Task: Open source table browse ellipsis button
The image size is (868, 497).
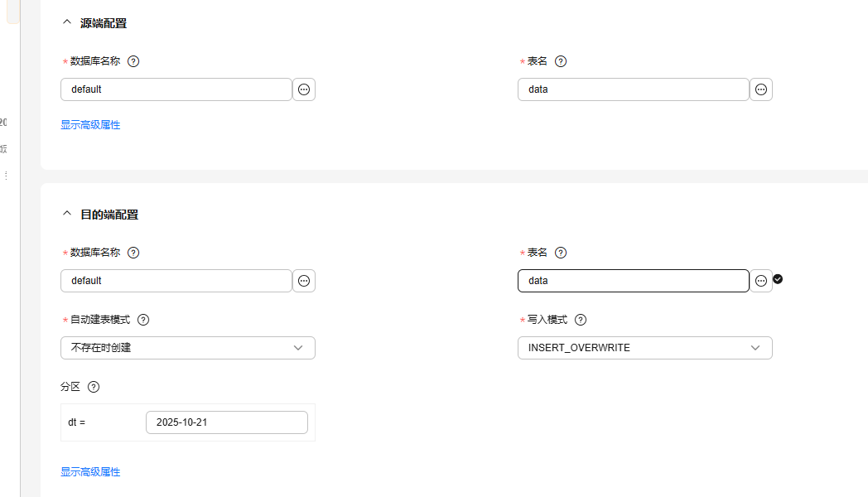Action: (761, 89)
